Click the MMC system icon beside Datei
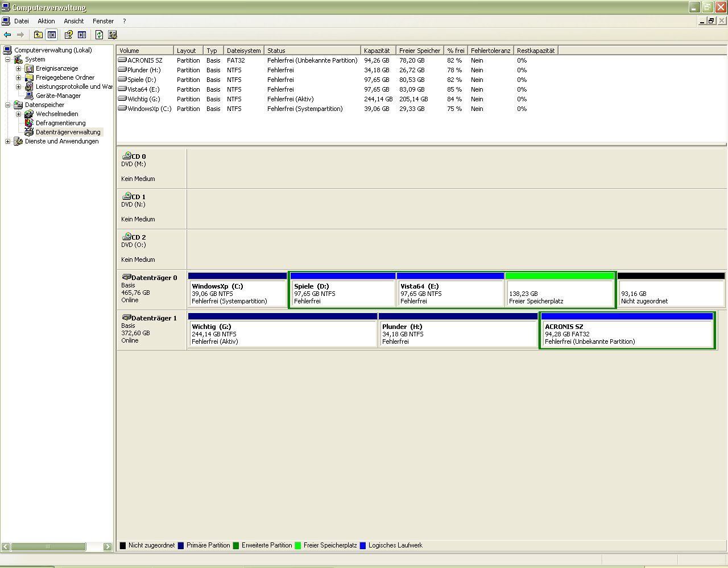Viewport: 728px width, 568px height. 6,21
